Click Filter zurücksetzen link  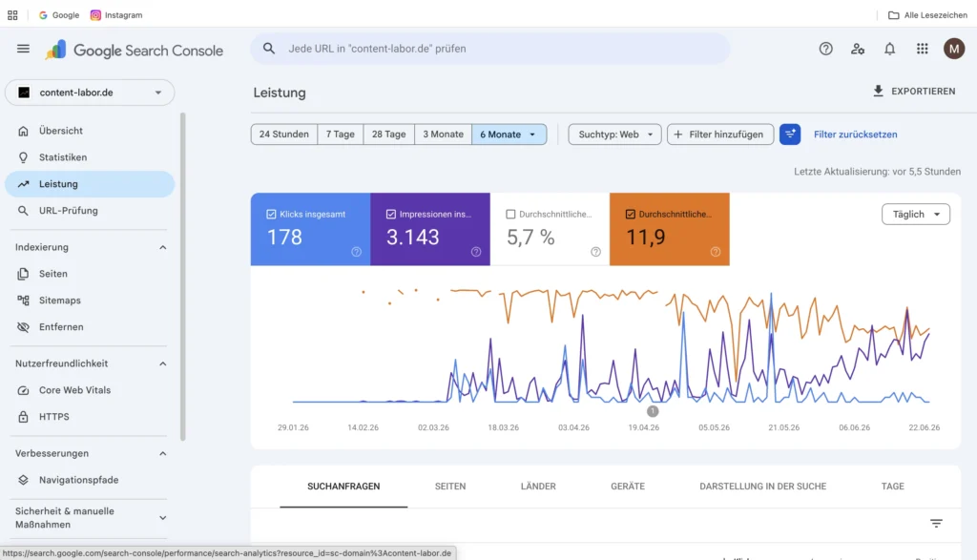(x=856, y=134)
